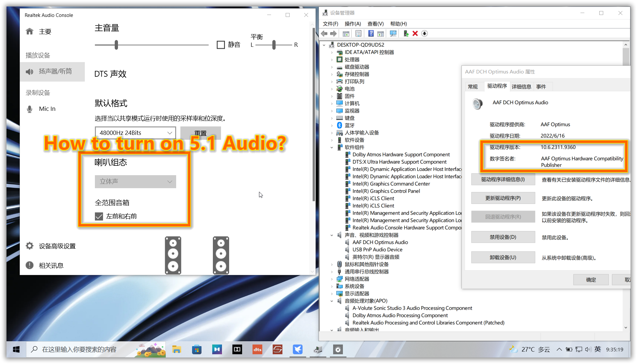Click the 卸载设备(U) button
This screenshot has width=637, height=364.
coord(503,257)
